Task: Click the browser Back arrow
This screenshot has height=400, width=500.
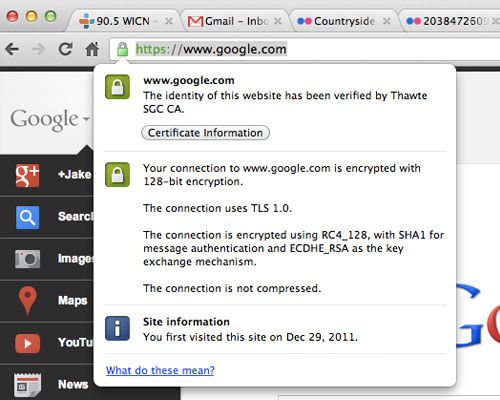Action: click(12, 50)
